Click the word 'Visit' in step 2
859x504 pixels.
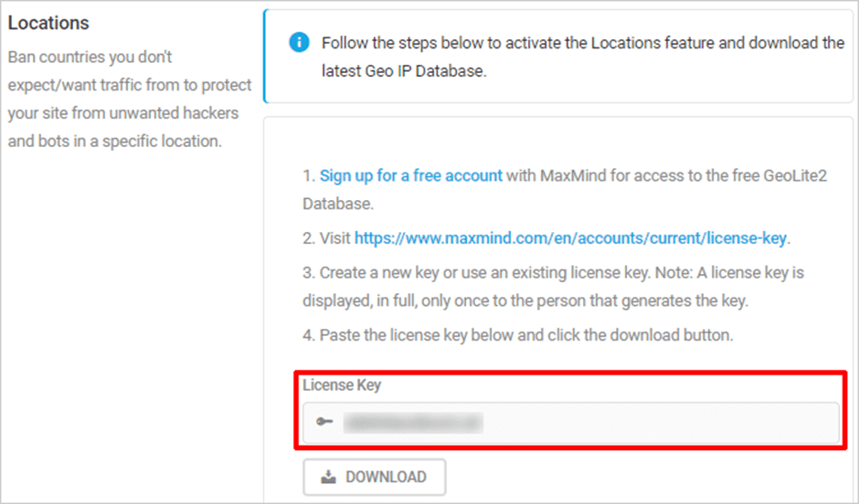pyautogui.click(x=334, y=238)
